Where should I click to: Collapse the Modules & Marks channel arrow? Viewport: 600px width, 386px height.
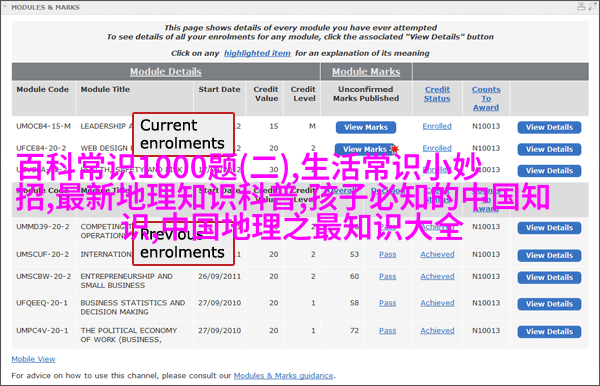point(5,7)
